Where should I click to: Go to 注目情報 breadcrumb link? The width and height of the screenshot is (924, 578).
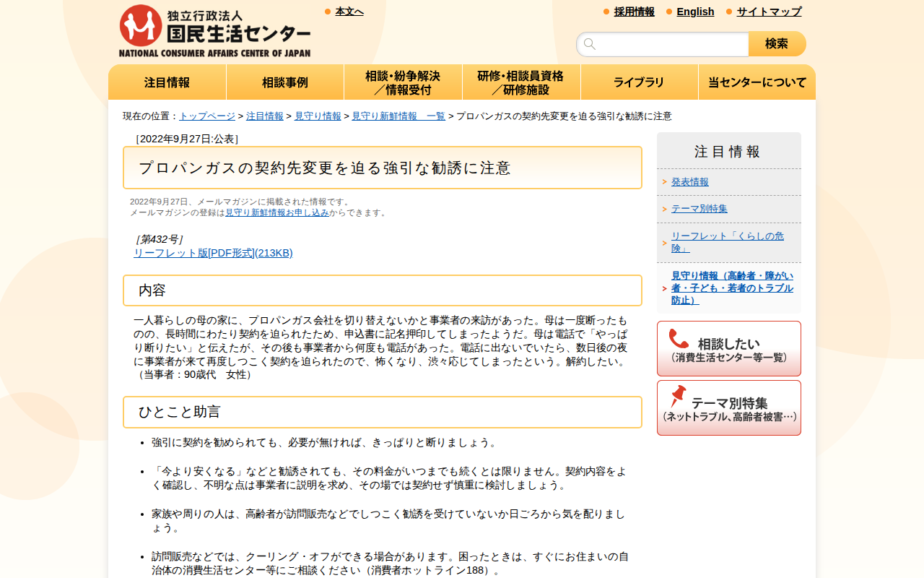point(265,116)
